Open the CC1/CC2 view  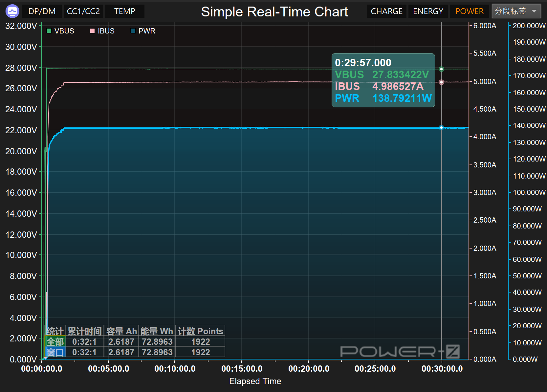(x=83, y=11)
